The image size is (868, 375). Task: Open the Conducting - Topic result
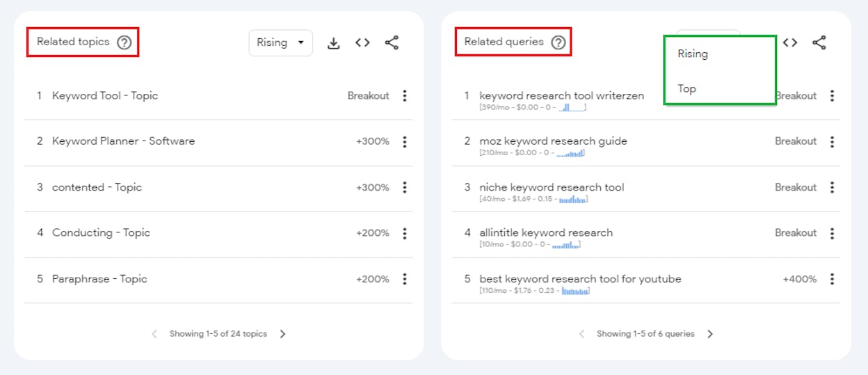tap(101, 233)
